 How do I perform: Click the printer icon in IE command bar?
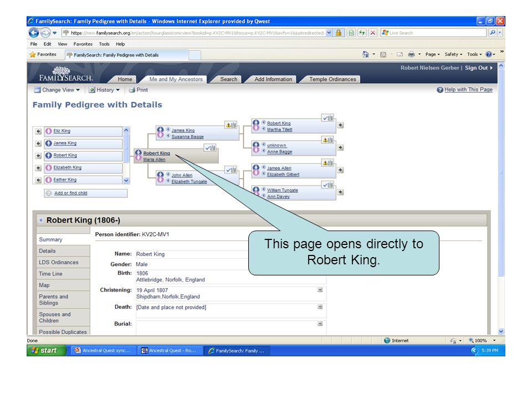(411, 54)
